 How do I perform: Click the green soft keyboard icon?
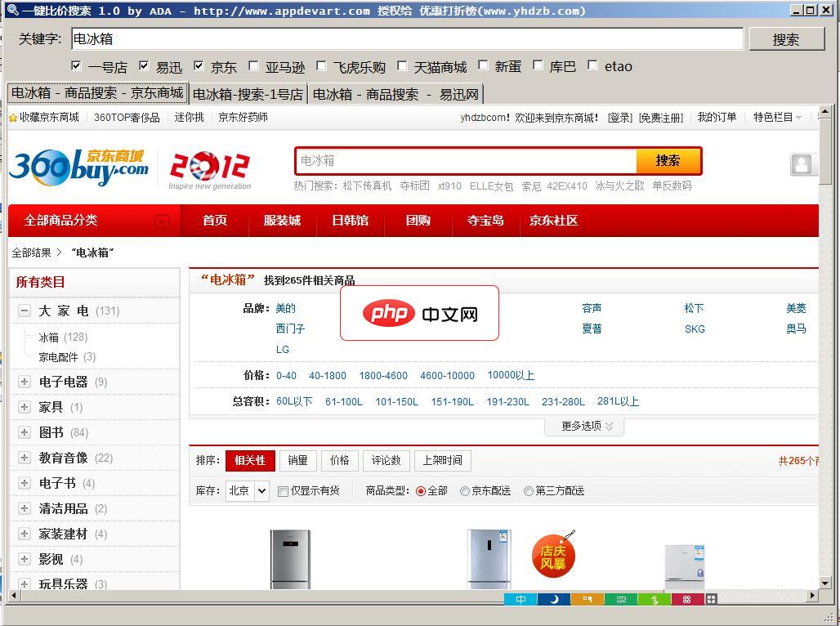(x=621, y=599)
